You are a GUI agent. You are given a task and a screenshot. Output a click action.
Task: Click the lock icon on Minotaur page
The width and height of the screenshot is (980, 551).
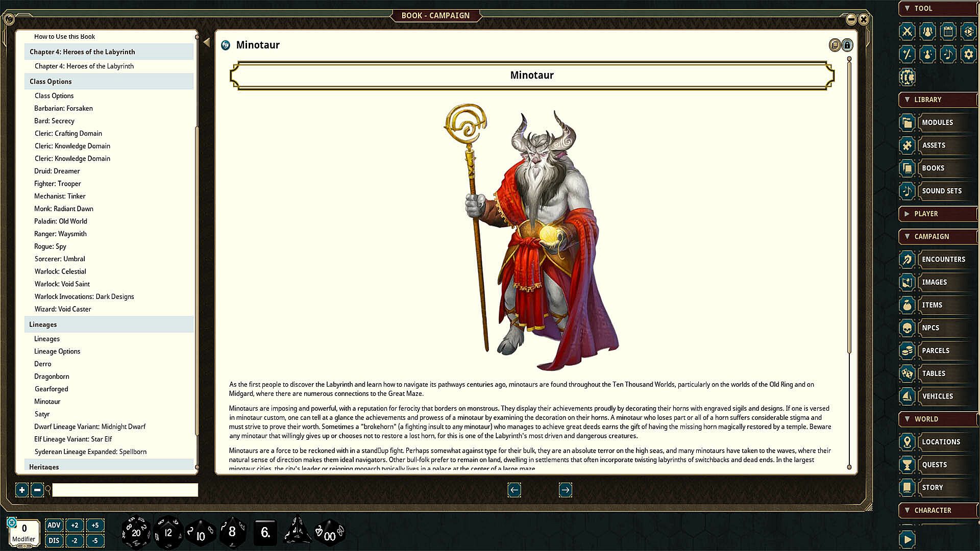(x=847, y=45)
